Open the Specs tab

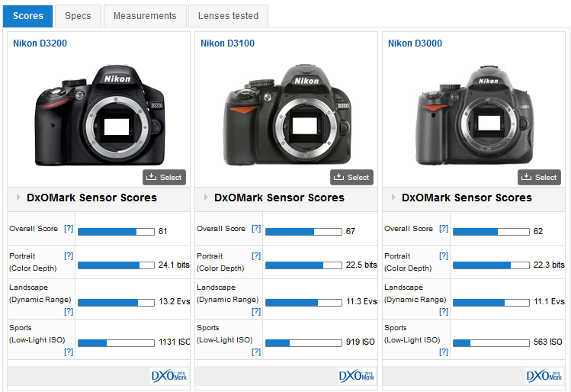pos(78,15)
